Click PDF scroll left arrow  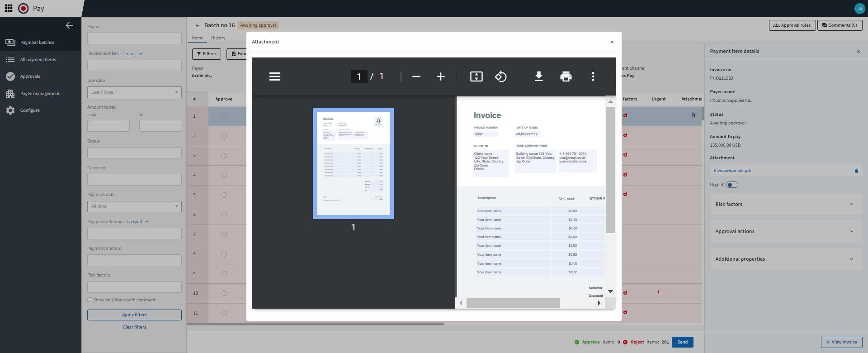coord(461,303)
